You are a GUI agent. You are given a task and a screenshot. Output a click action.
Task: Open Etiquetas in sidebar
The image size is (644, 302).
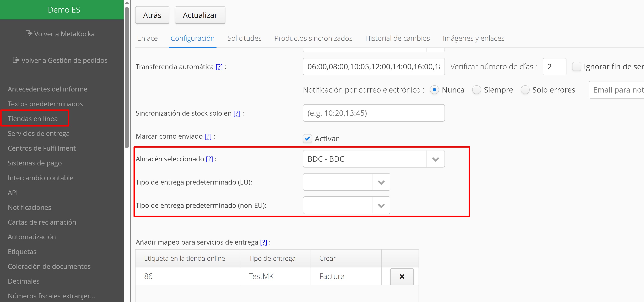click(x=22, y=251)
